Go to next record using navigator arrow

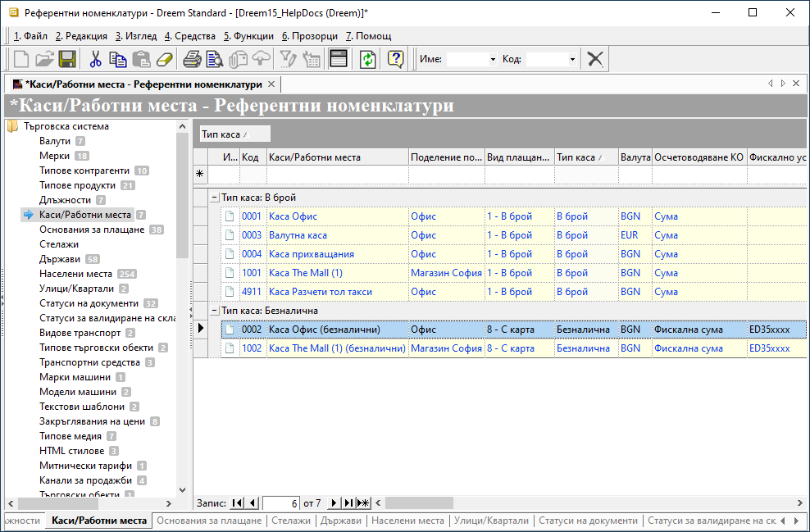(334, 502)
